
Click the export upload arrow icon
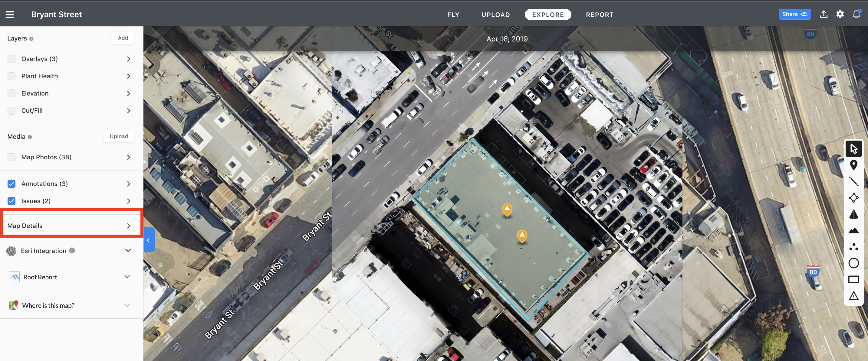pos(824,14)
